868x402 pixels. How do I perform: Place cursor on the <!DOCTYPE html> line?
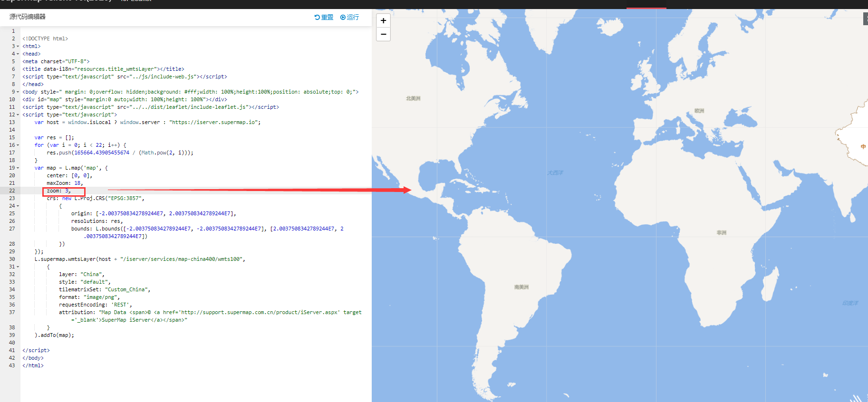pyautogui.click(x=45, y=38)
